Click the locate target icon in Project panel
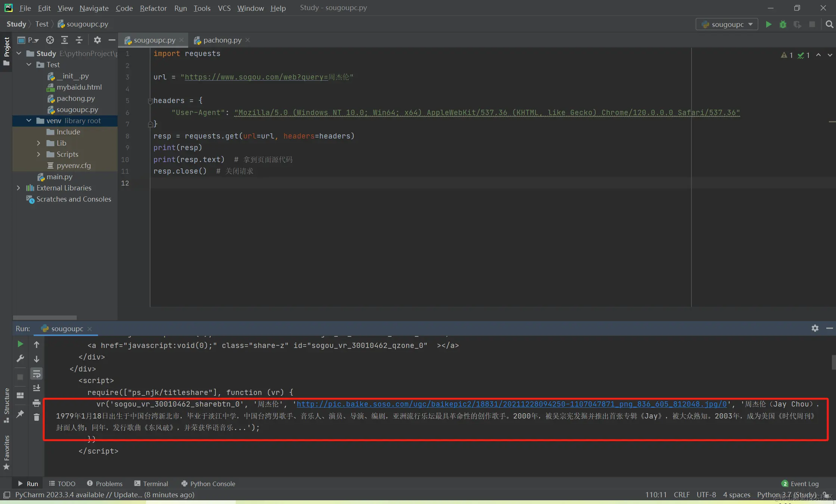 click(50, 40)
